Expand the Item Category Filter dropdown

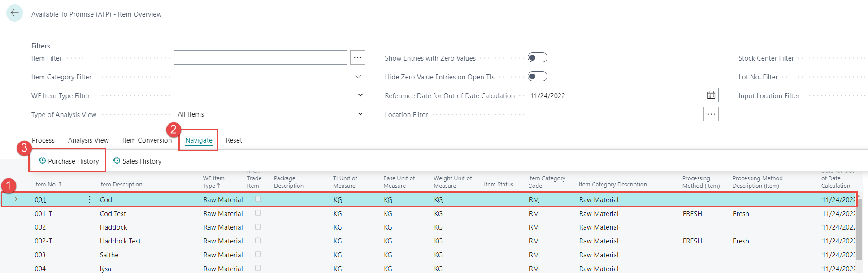(358, 77)
